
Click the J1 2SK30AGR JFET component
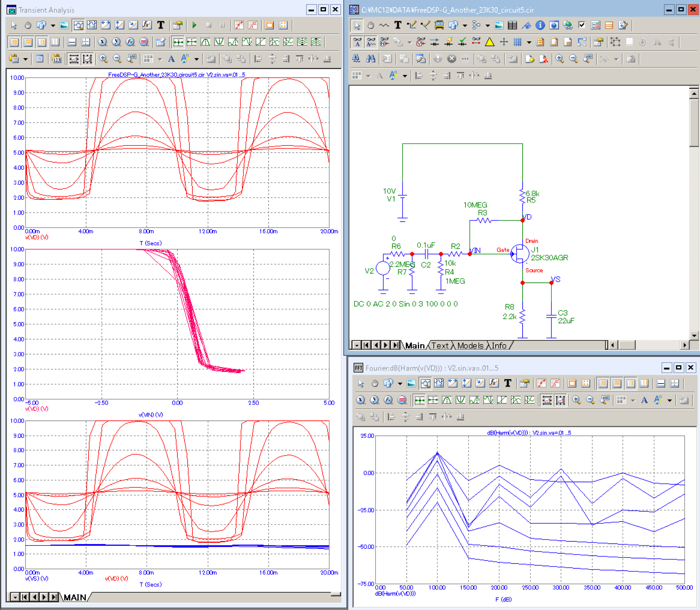tap(520, 254)
